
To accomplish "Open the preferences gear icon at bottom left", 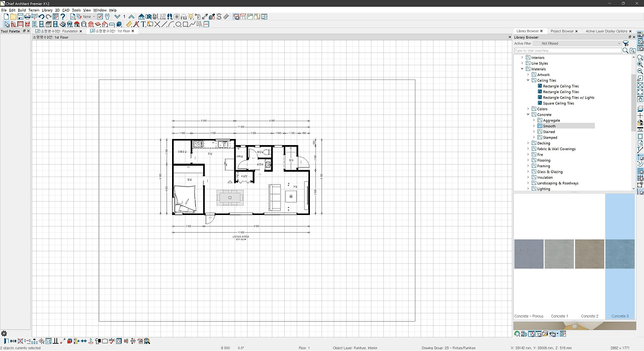I will tap(4, 333).
